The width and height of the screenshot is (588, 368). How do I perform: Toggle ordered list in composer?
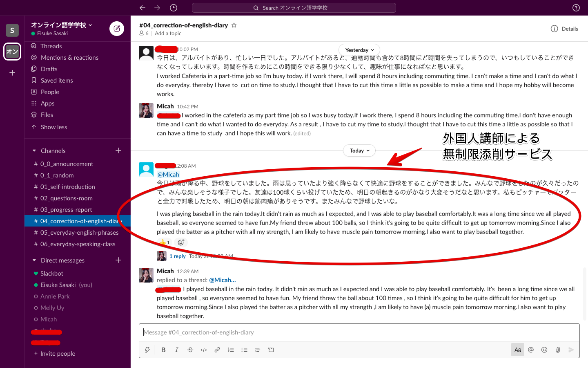click(231, 350)
